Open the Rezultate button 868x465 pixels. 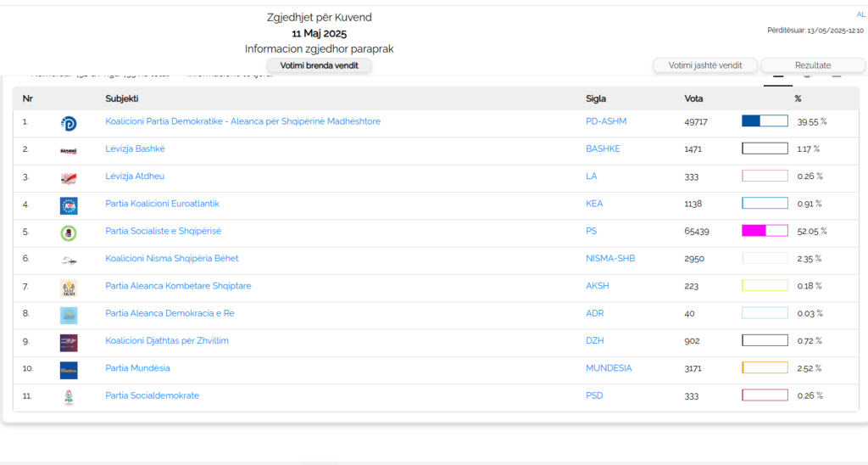click(x=812, y=65)
